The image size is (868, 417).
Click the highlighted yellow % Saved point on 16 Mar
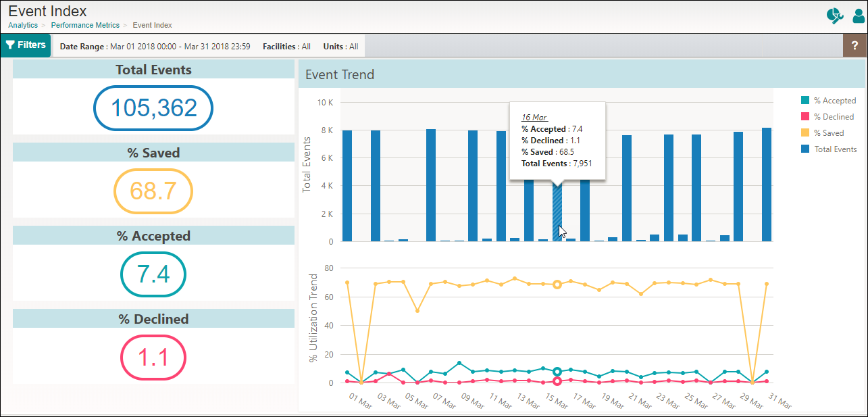557,285
